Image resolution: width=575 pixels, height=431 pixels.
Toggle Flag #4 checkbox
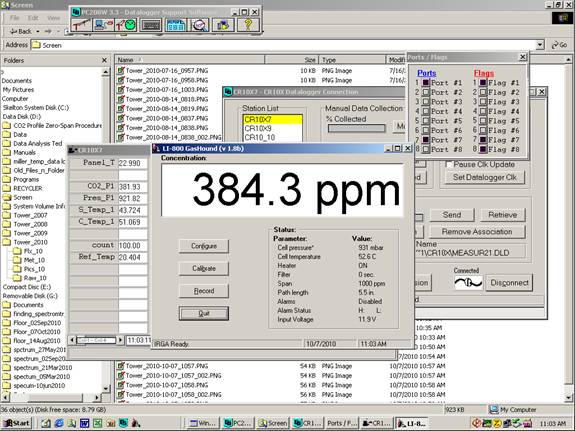[483, 111]
